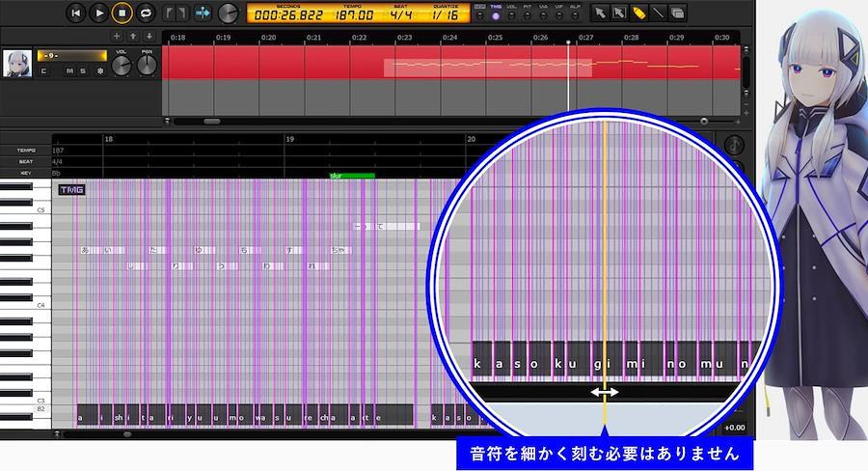Solo the track with S button
Viewport: 868px width, 471px height.
pos(83,71)
